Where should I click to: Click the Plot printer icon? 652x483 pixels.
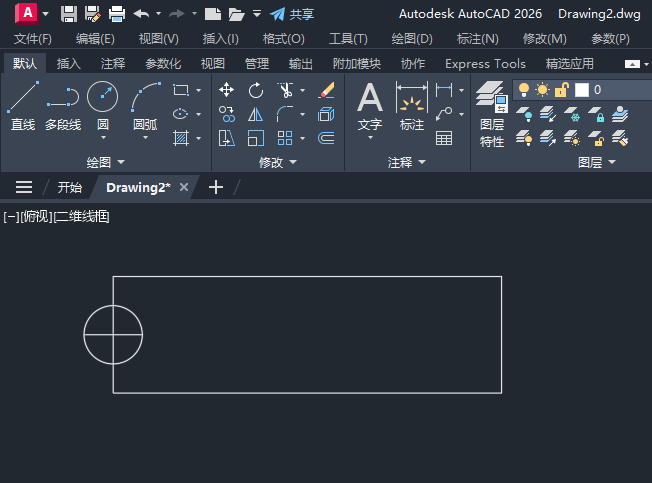point(117,14)
